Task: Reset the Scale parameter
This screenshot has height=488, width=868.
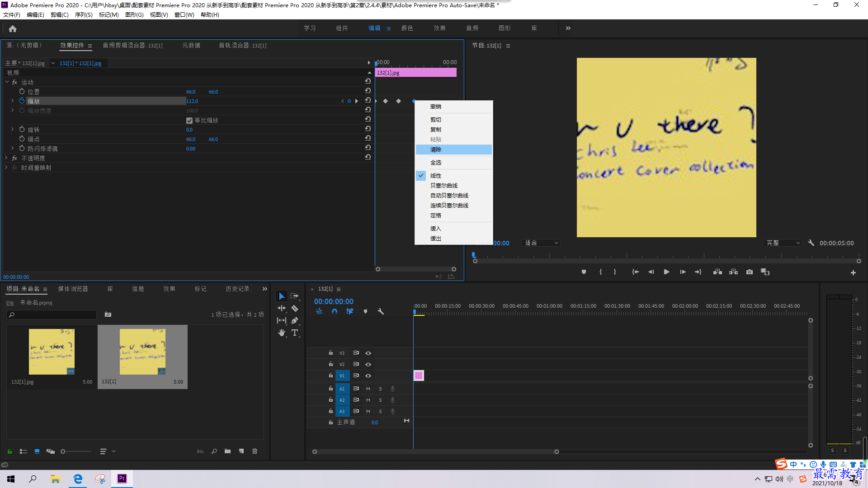Action: (x=368, y=100)
